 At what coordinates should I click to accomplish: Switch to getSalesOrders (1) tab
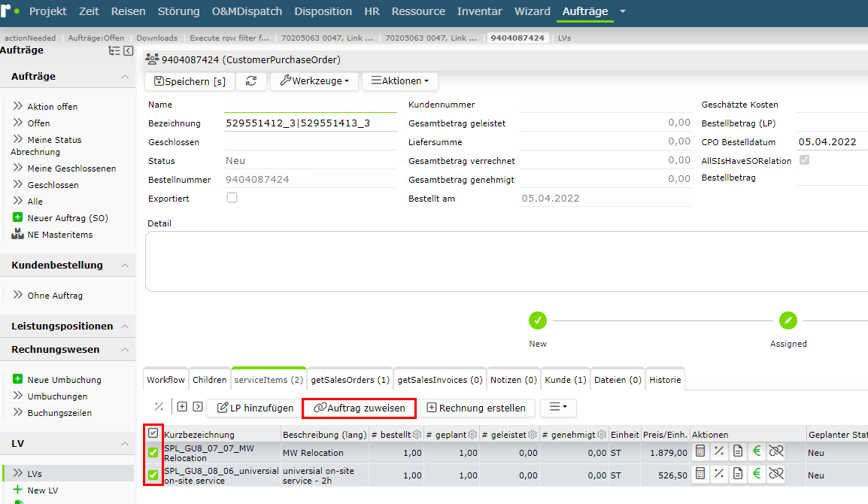(x=350, y=380)
